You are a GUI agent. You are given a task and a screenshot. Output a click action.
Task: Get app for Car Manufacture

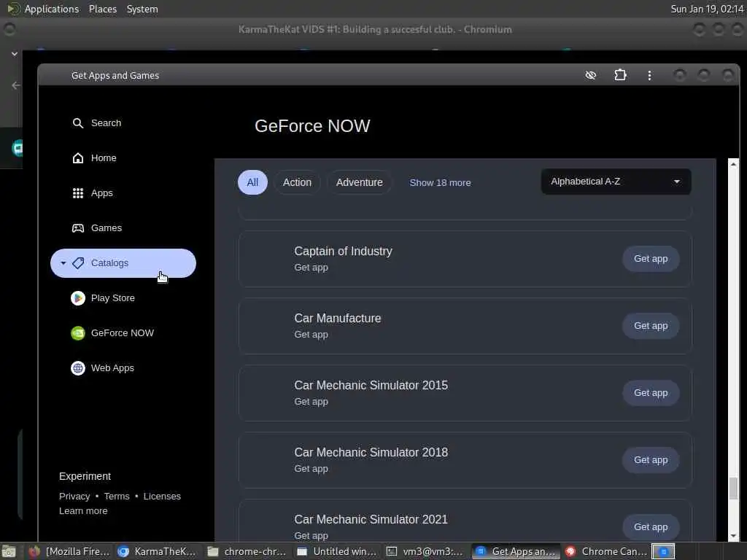pos(651,326)
